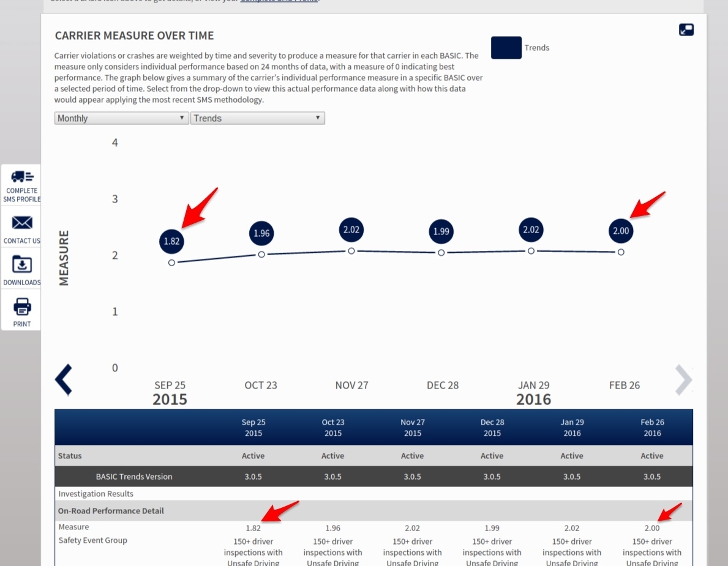
Task: Click the Sep 25 2015 column header
Action: (x=253, y=427)
